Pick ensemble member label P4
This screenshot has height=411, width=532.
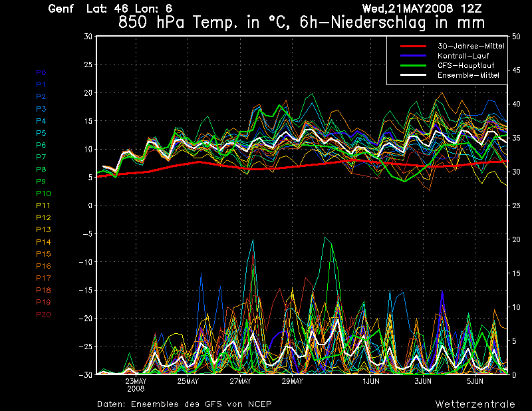(41, 121)
